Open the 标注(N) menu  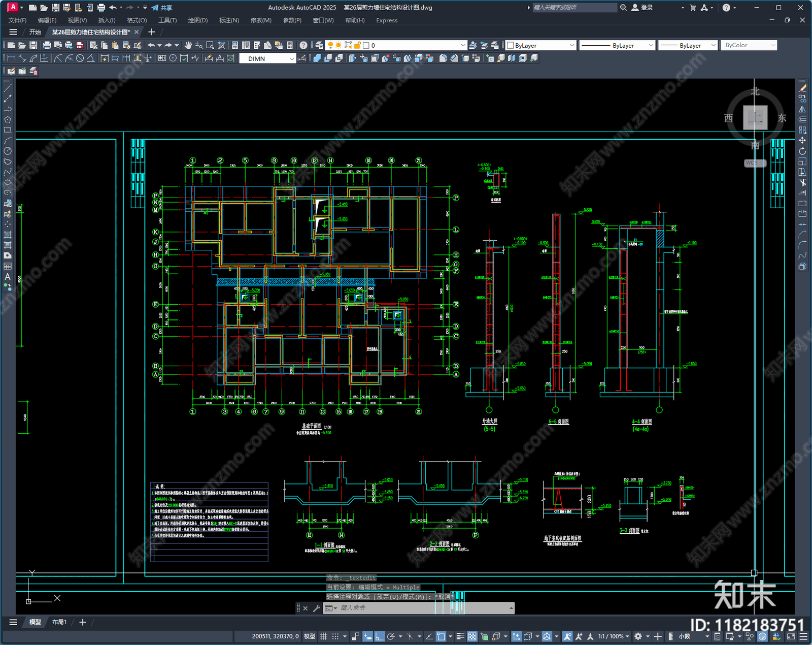pos(229,20)
